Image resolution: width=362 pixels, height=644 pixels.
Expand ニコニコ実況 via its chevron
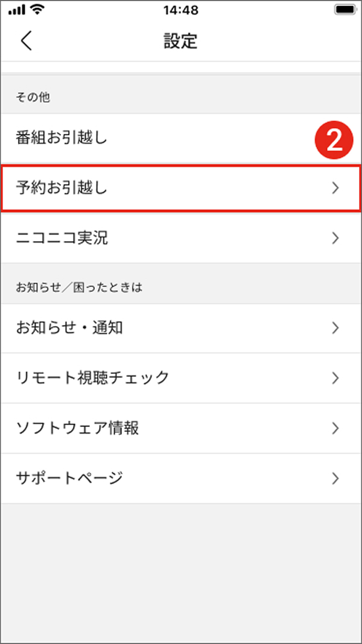336,238
